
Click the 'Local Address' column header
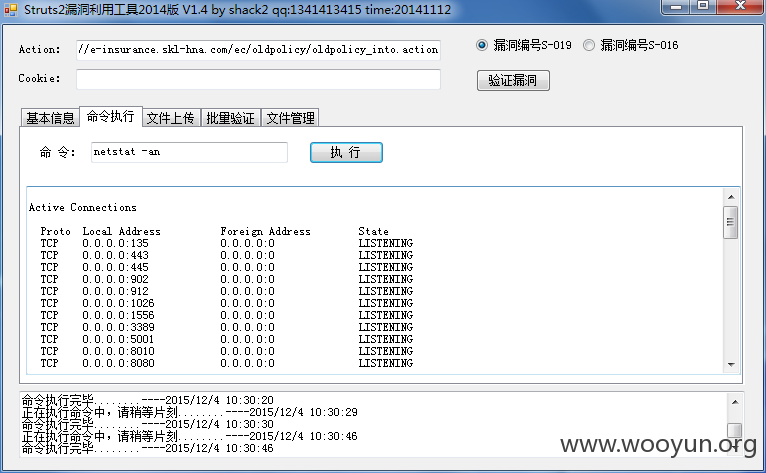(x=121, y=231)
